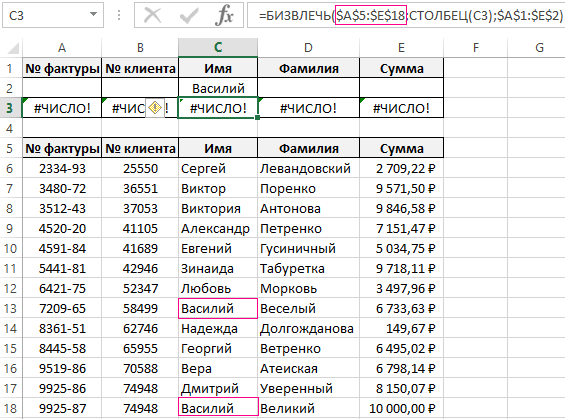The image size is (565, 419).
Task: Select cell with invoice number 2334-93
Action: [x=62, y=169]
